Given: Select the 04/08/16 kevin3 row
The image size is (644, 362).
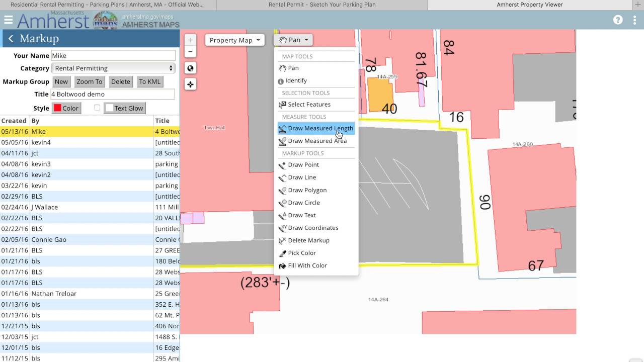Looking at the screenshot, I should click(90, 164).
